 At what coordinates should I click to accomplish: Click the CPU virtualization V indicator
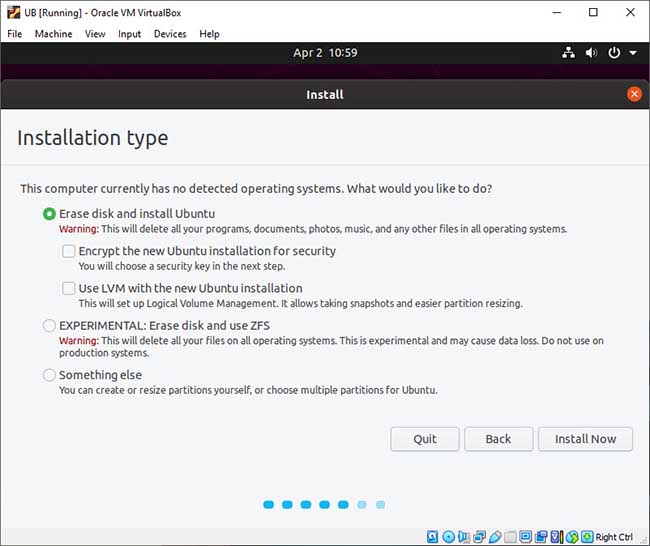[557, 536]
